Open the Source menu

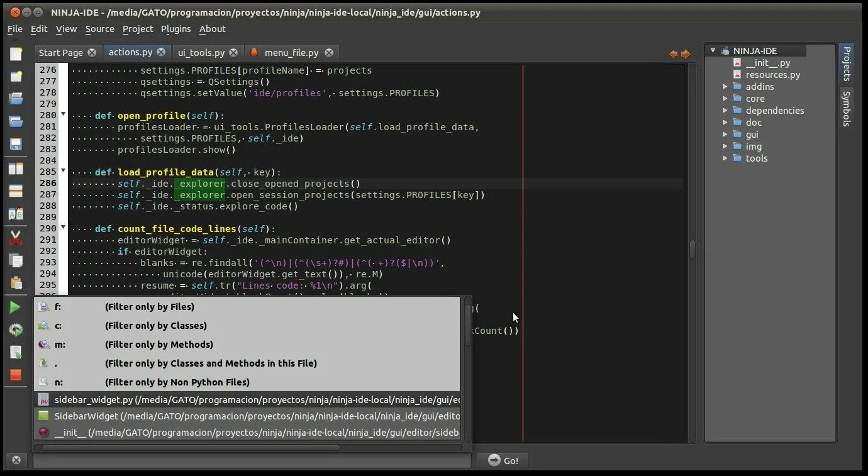pos(100,29)
